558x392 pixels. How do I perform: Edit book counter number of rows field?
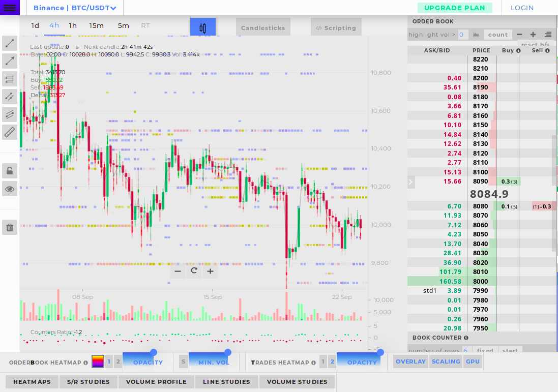(x=466, y=350)
